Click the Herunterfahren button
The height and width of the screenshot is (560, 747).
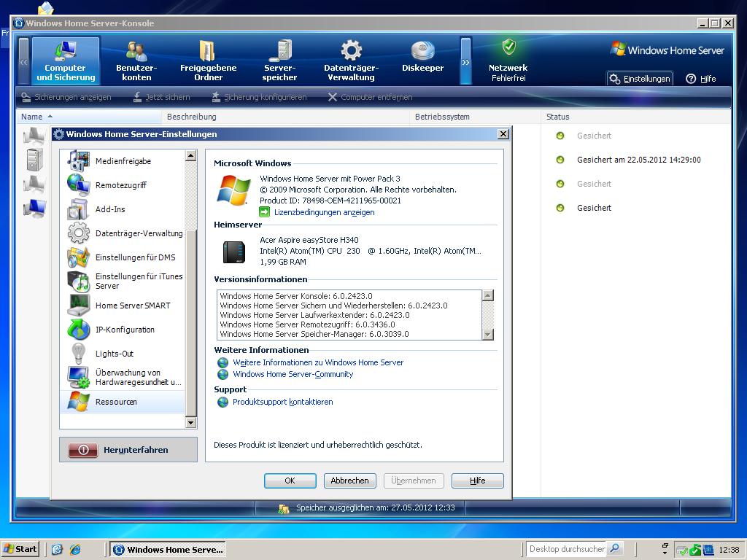point(128,449)
